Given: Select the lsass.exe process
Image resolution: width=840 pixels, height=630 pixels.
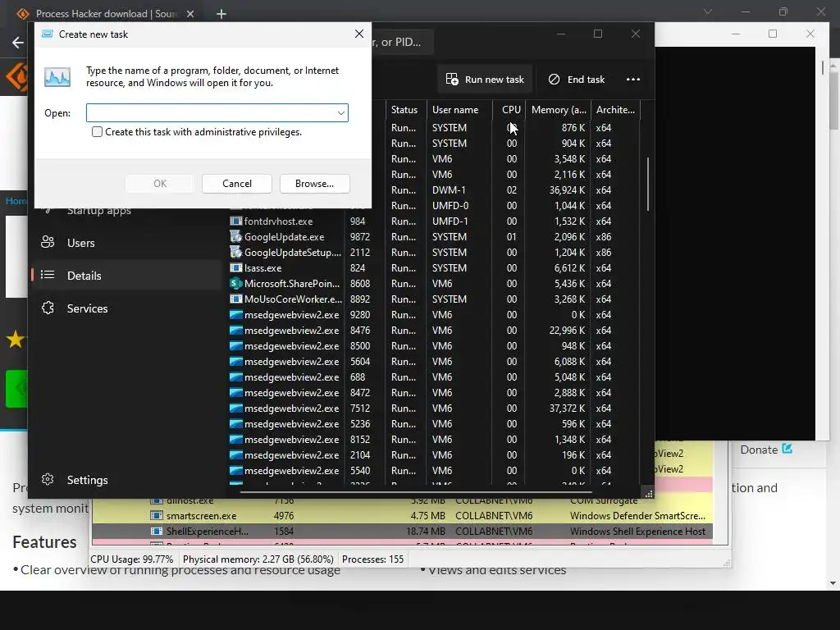Looking at the screenshot, I should [434, 268].
